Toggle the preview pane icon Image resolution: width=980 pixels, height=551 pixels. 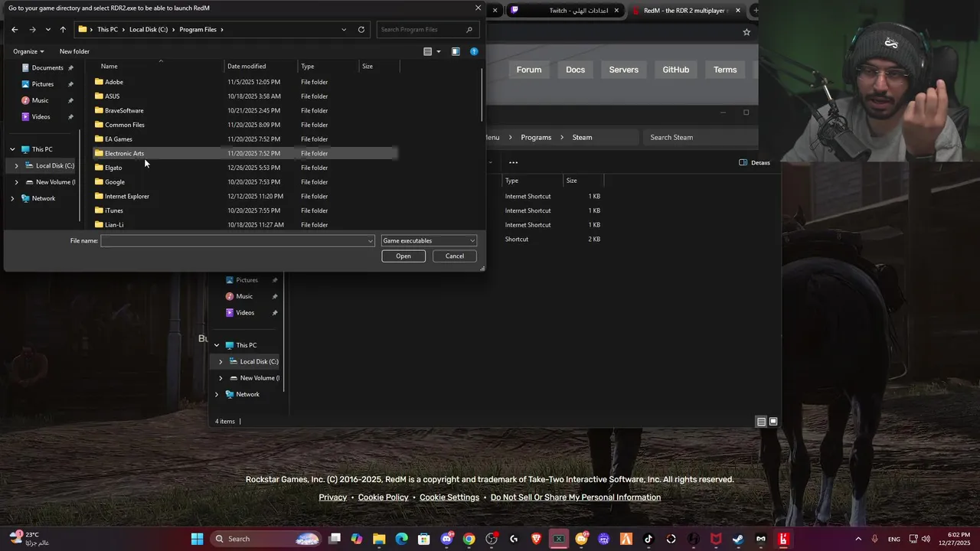(x=456, y=51)
